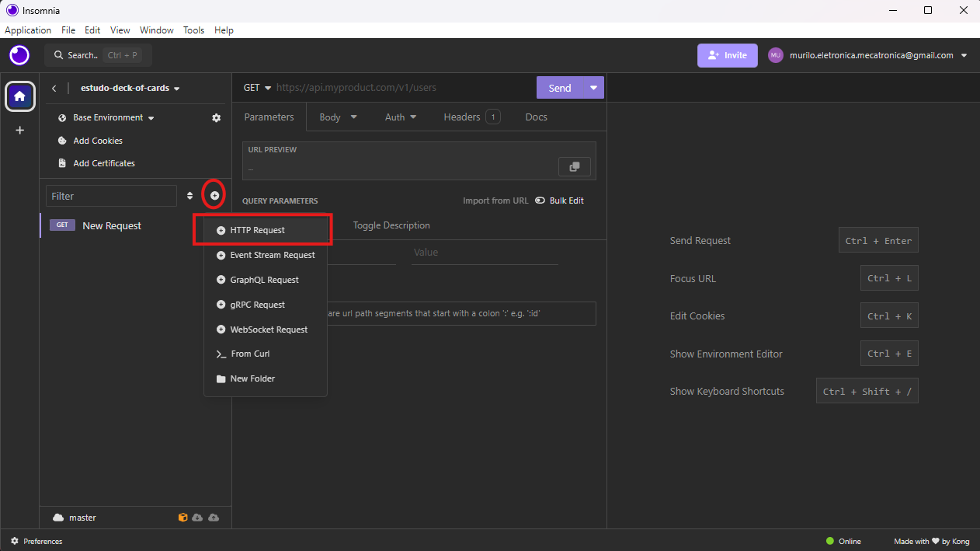
Task: Open the Send button dropdown arrow
Action: click(593, 88)
